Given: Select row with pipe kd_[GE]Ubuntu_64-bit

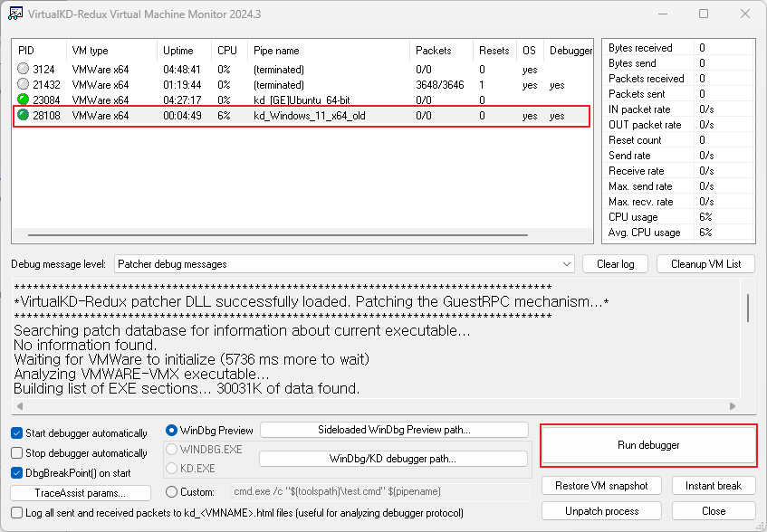Looking at the screenshot, I should pos(302,100).
